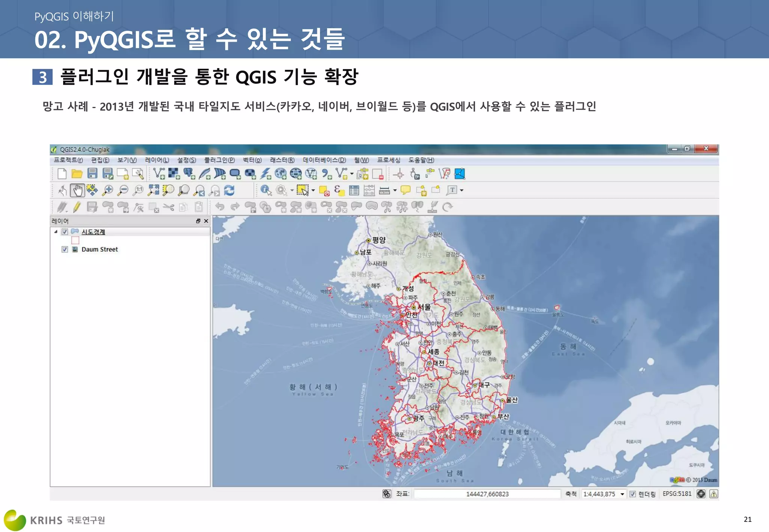Viewport: 769px width, 532px height.
Task: Click the Save Project floppy icon
Action: tap(92, 174)
